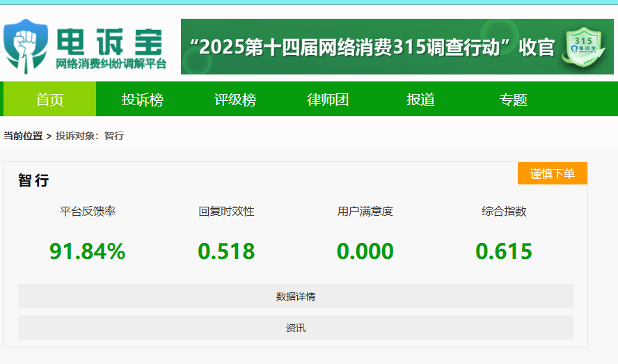Click the 回复时效性 label

click(x=226, y=212)
